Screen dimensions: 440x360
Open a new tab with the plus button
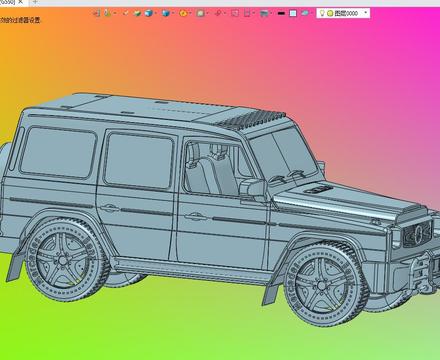click(35, 2)
